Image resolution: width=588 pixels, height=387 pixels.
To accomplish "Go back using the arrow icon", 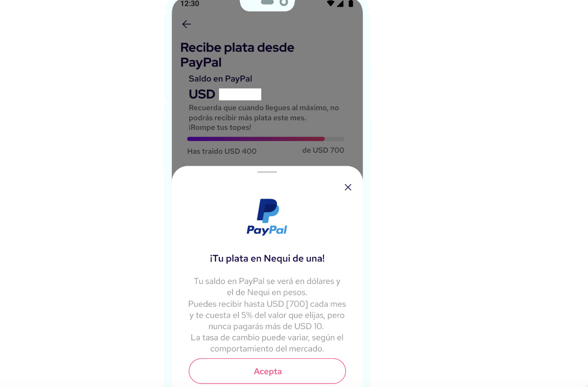I will (187, 24).
